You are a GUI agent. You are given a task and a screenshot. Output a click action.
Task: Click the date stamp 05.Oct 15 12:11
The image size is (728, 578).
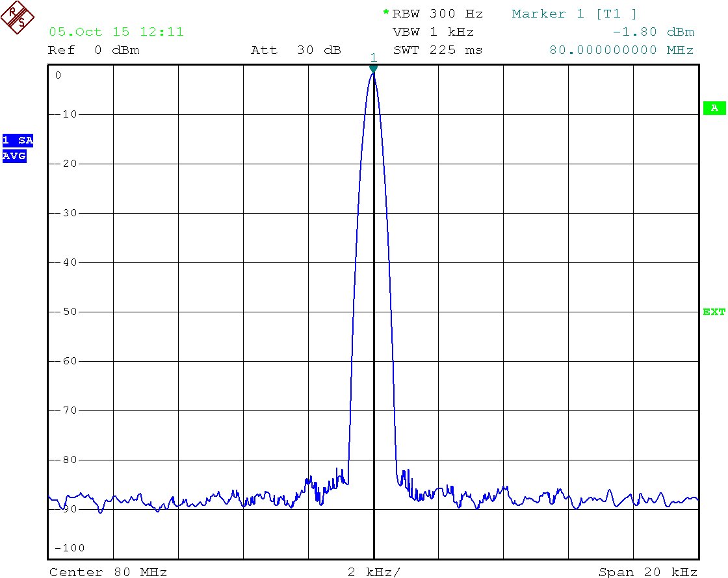(x=116, y=32)
